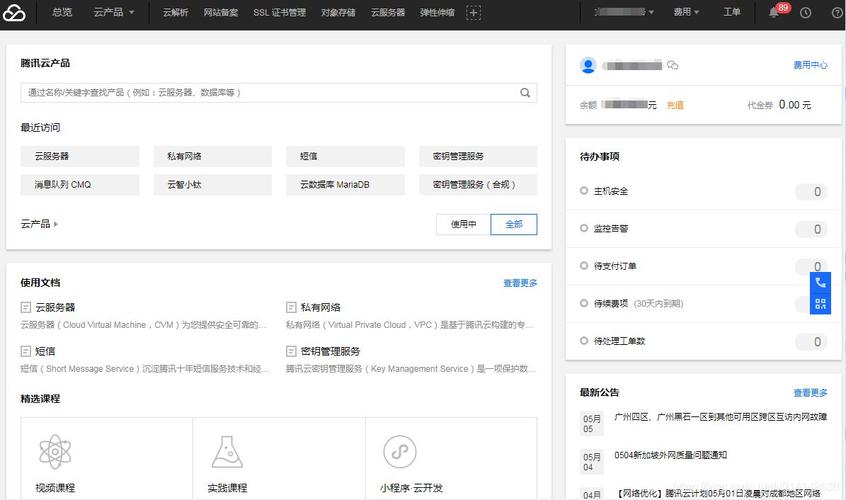Open recent item 密钥管理服务
Image resolution: width=846 pixels, height=500 pixels.
[478, 156]
